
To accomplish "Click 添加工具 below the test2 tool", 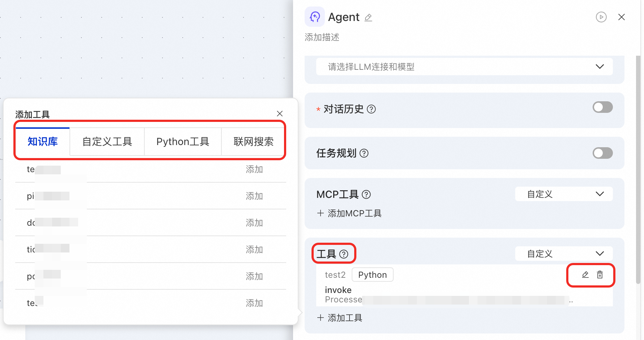I will click(x=339, y=318).
